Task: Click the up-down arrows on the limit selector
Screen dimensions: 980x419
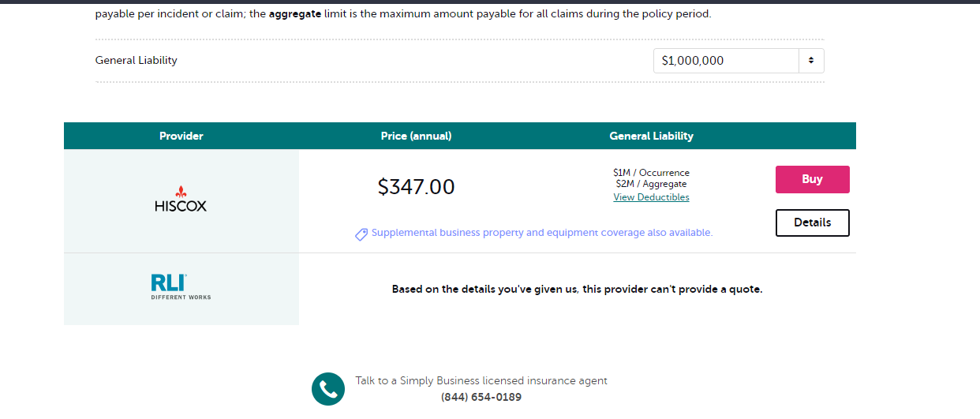Action: [x=811, y=61]
